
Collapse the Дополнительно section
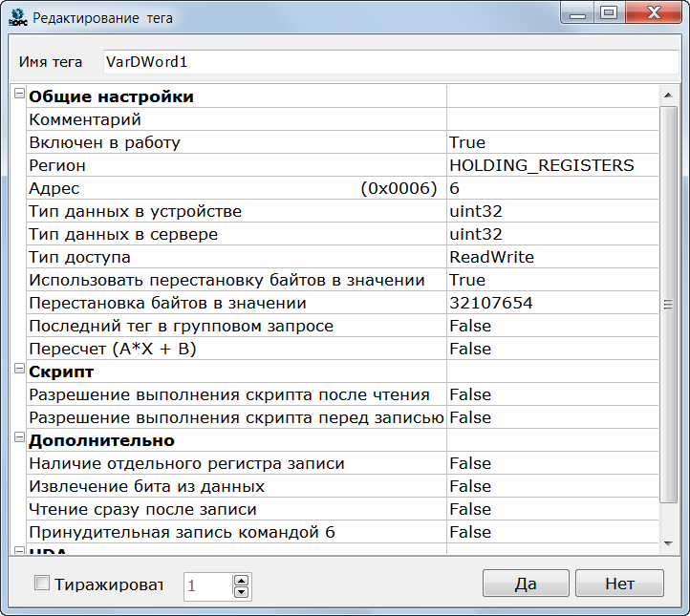point(19,437)
